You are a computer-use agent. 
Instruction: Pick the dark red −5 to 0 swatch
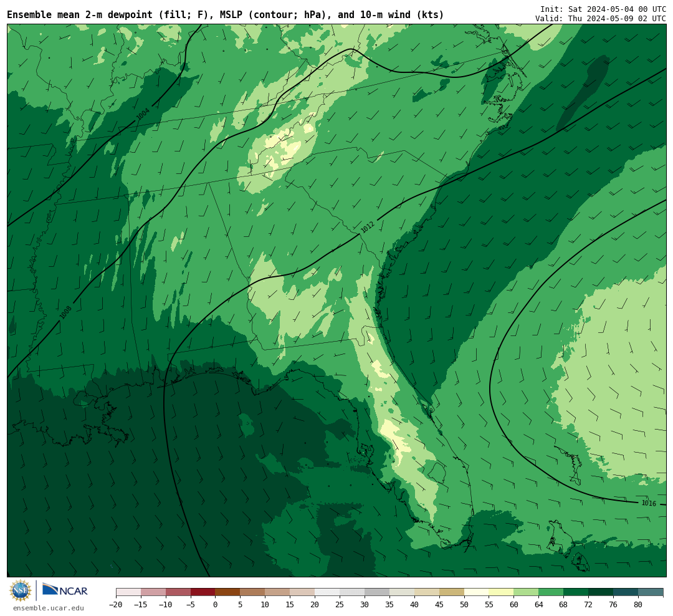pos(203,592)
